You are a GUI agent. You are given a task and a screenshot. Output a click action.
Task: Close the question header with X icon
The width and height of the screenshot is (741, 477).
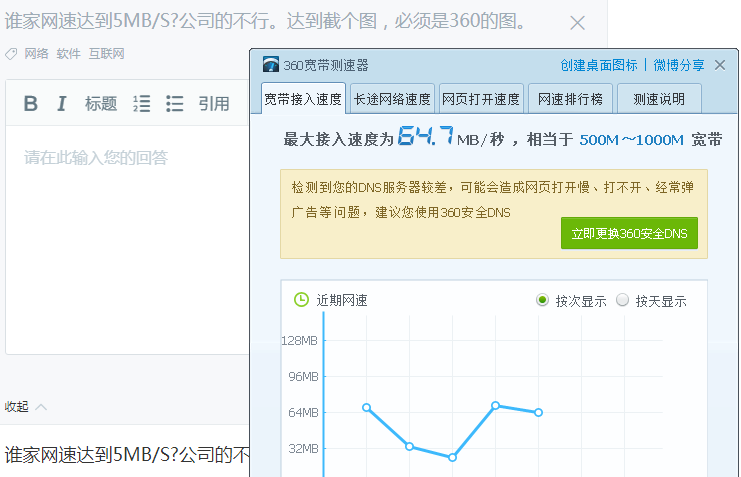tap(577, 23)
